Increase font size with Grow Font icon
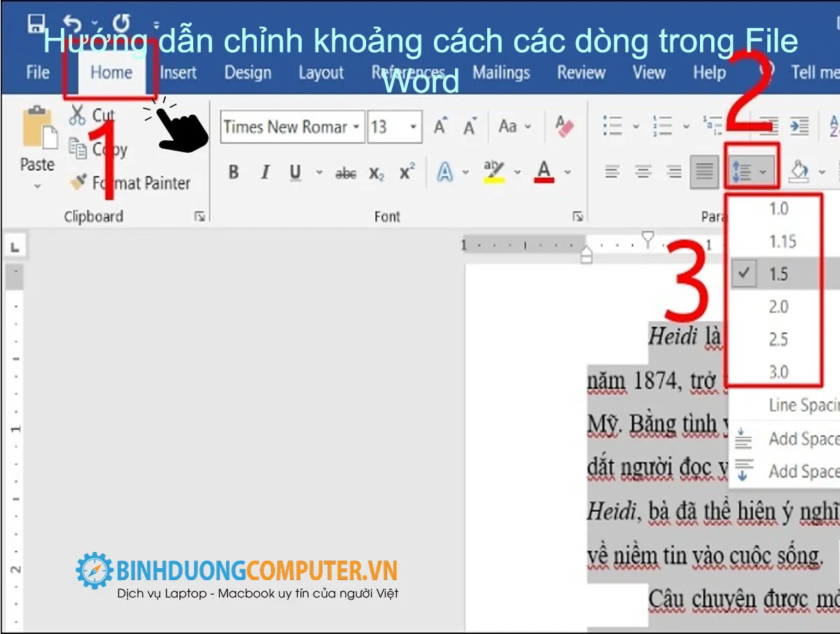Screen dimensions: 840x634 point(440,127)
